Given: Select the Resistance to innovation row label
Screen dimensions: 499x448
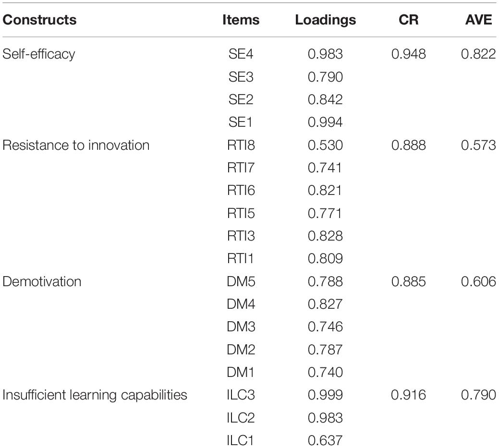Looking at the screenshot, I should pos(76,145).
